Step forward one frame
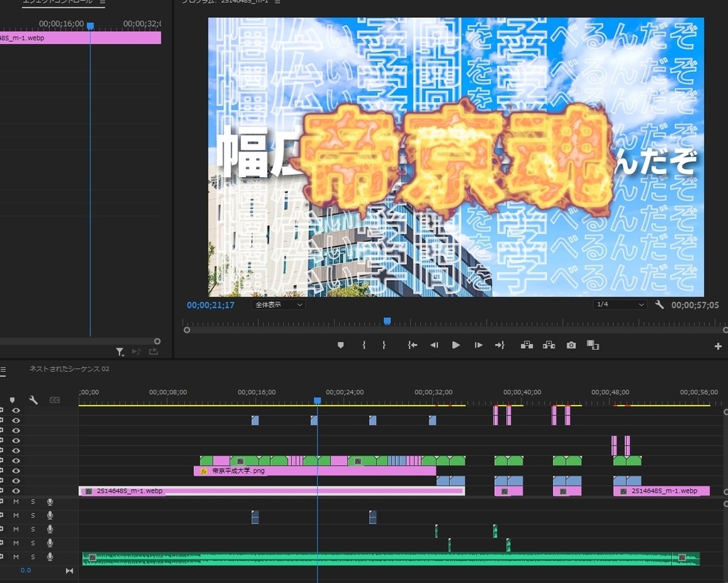 coord(478,345)
